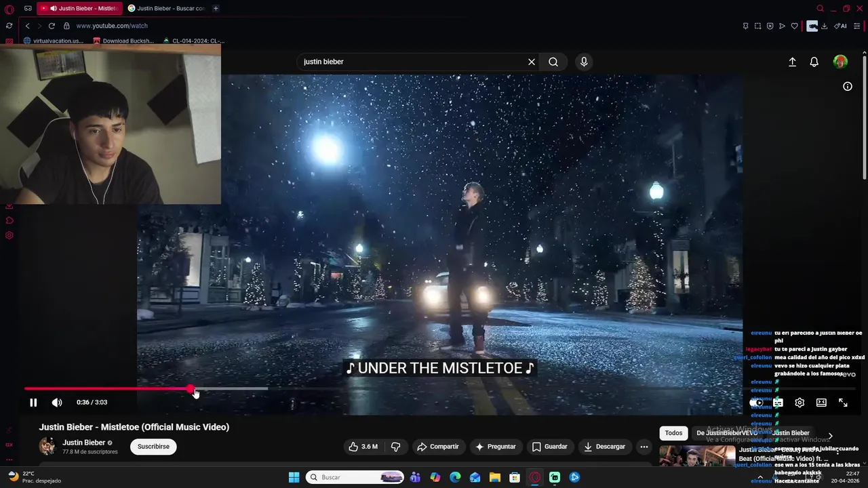
Task: Open the CL-014-2024 bookmark
Action: click(193, 41)
